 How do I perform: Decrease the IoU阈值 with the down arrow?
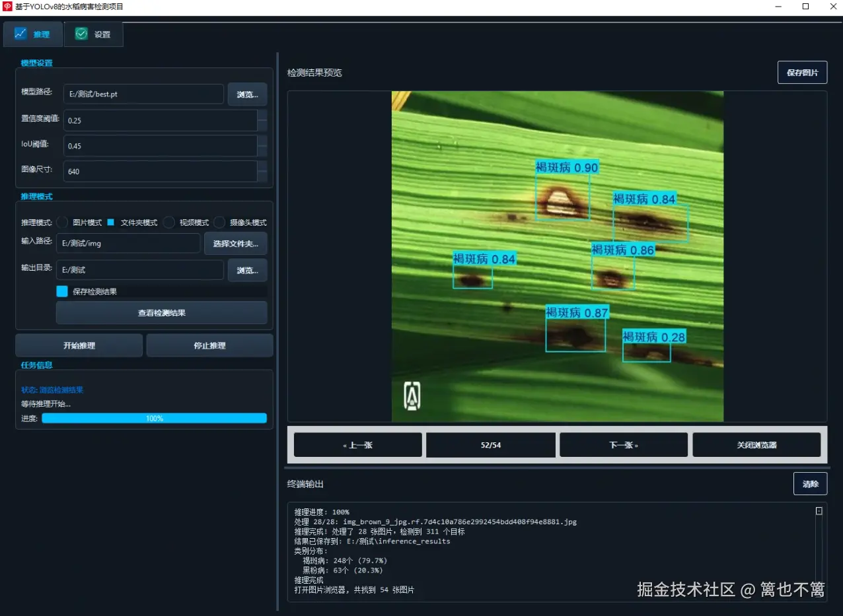(262, 151)
